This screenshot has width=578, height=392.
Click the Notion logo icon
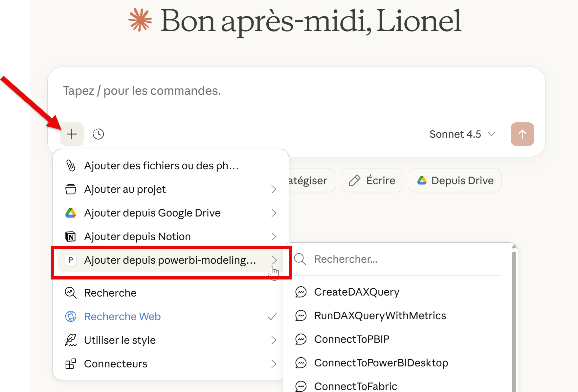(71, 237)
